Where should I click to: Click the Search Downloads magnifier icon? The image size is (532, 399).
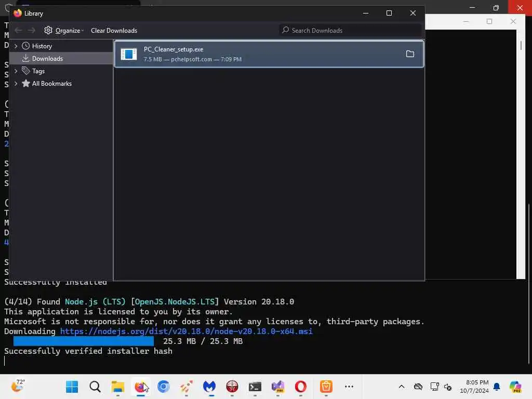286,30
